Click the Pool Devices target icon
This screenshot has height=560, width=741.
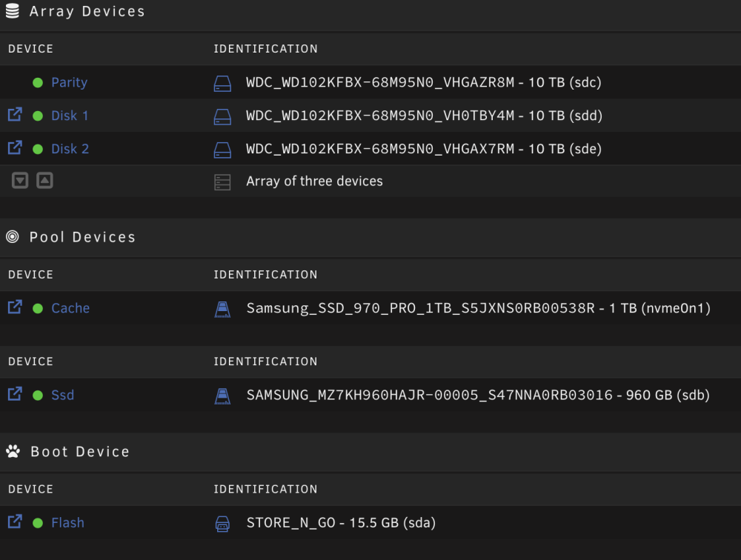(x=13, y=237)
